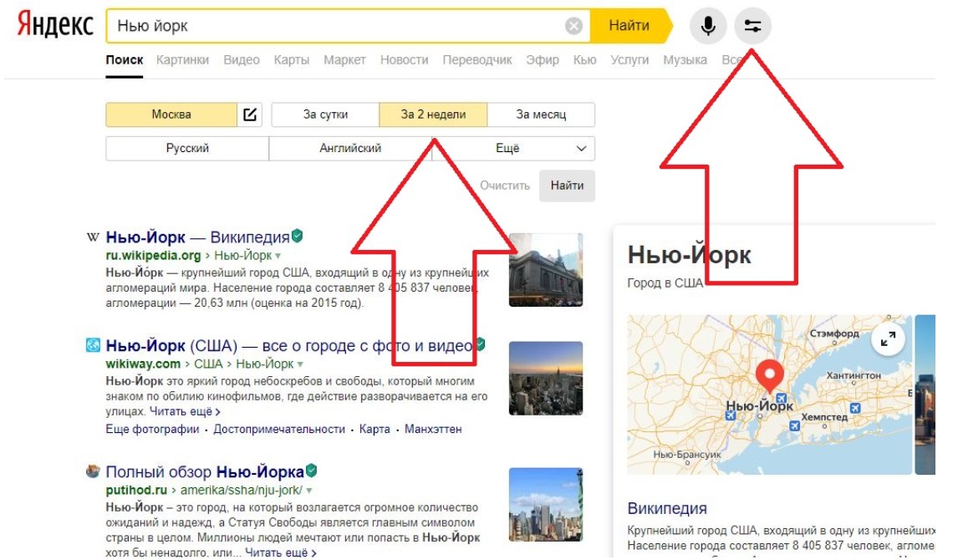Open the Нью-Йорк — Википедия result

(197, 237)
